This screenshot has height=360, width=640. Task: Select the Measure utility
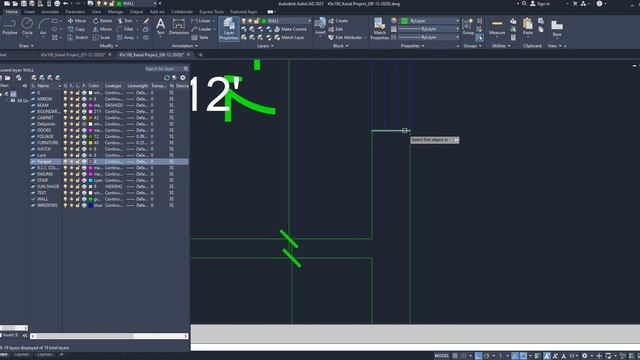click(497, 27)
